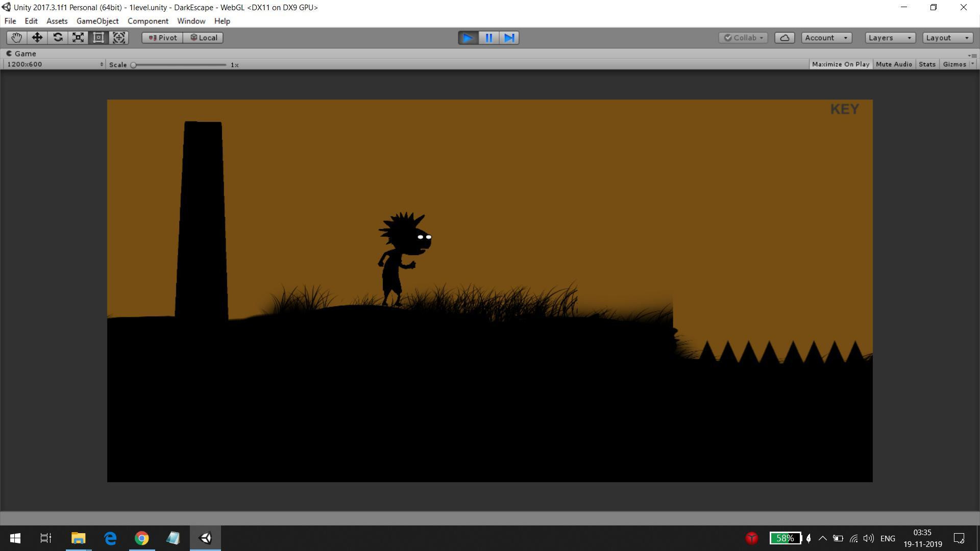Image resolution: width=980 pixels, height=551 pixels.
Task: Select the Rect transform tool
Action: 98,38
